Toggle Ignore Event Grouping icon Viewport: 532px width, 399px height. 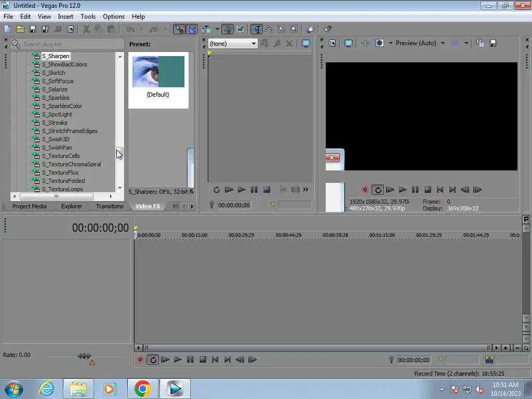click(240, 29)
